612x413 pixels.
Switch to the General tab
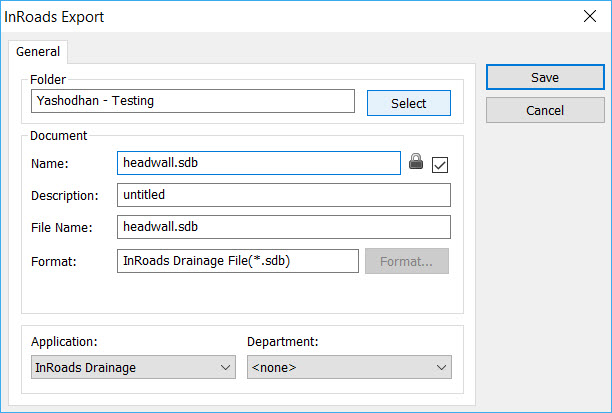pos(38,51)
